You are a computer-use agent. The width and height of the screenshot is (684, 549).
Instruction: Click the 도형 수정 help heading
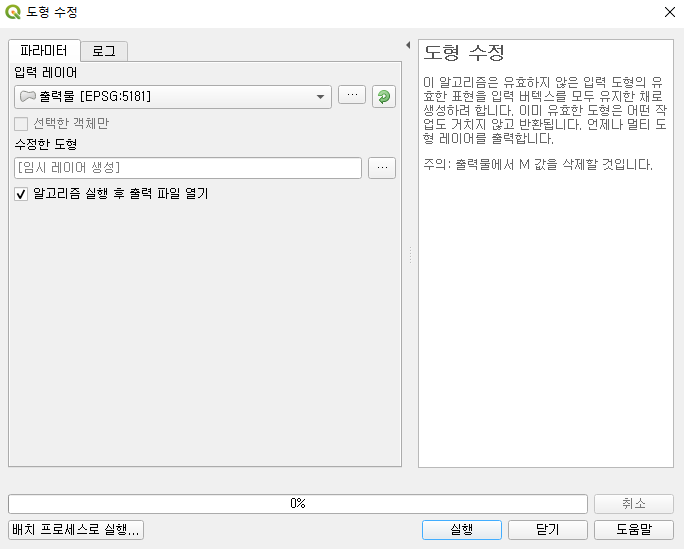464,53
